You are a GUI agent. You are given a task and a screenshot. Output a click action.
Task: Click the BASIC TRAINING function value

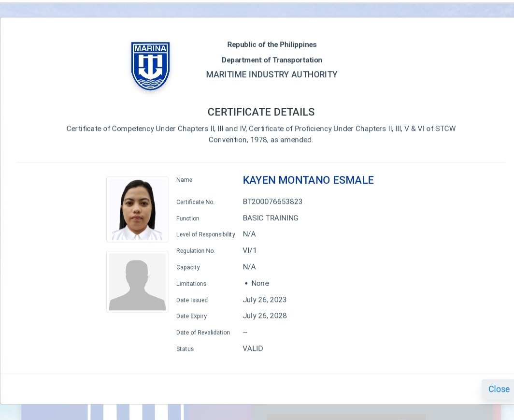pos(271,218)
